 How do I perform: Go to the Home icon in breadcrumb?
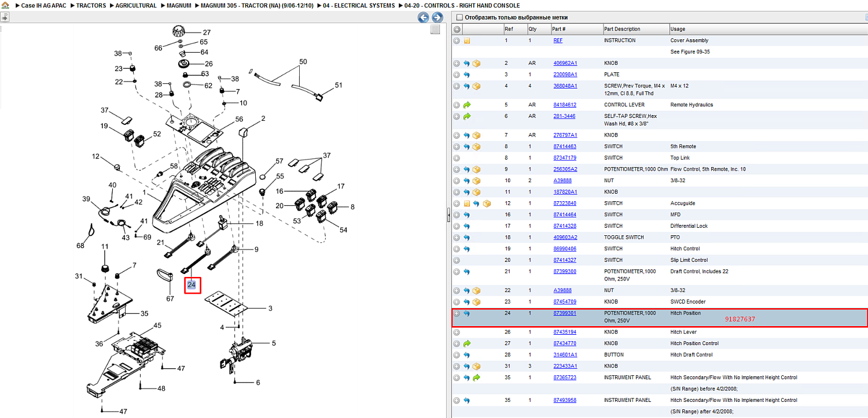click(x=5, y=5)
